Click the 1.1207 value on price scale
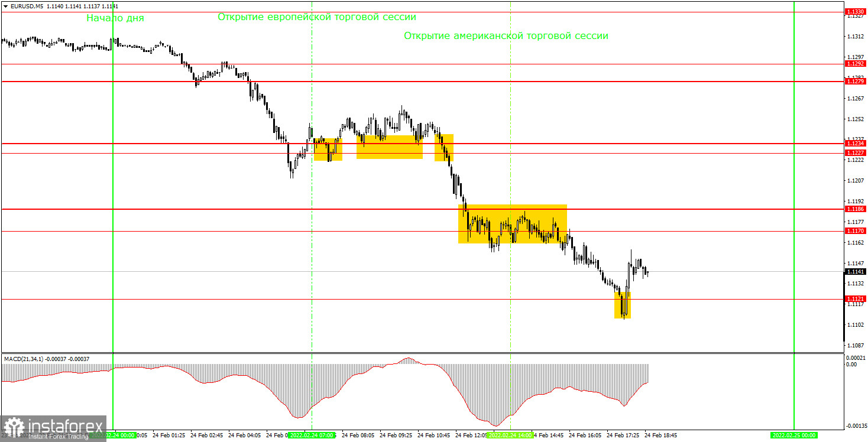Image resolution: width=868 pixels, height=442 pixels. tap(854, 180)
